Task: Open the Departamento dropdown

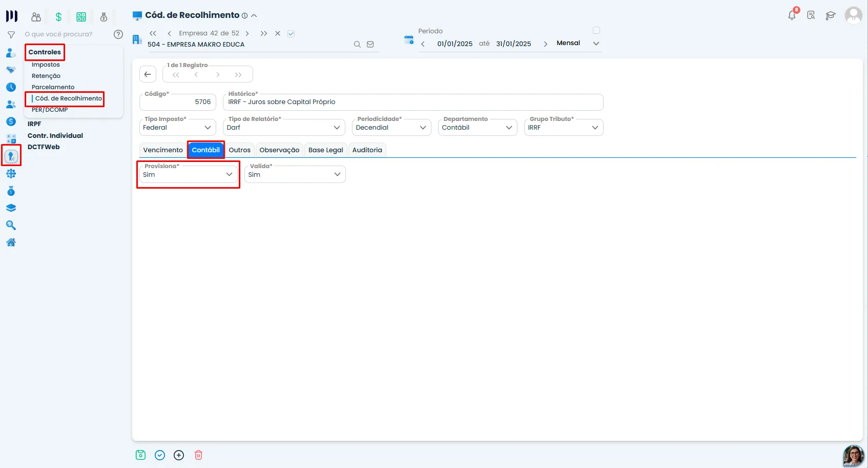Action: point(478,128)
